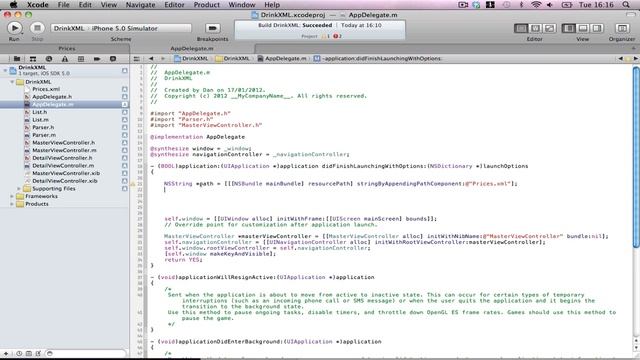Show the Symbol navigator

pos(33,59)
